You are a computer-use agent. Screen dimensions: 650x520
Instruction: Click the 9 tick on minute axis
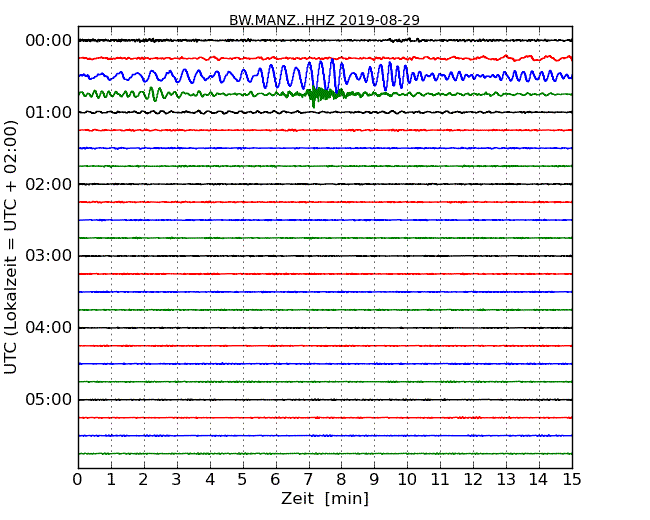(x=374, y=480)
